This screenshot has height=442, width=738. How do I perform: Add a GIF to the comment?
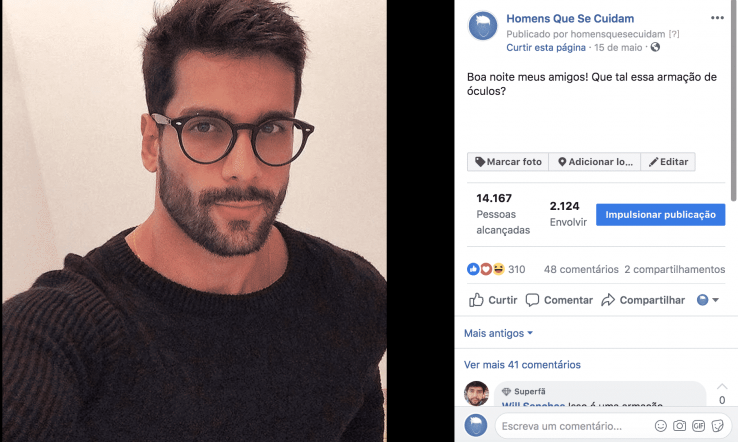(x=698, y=426)
